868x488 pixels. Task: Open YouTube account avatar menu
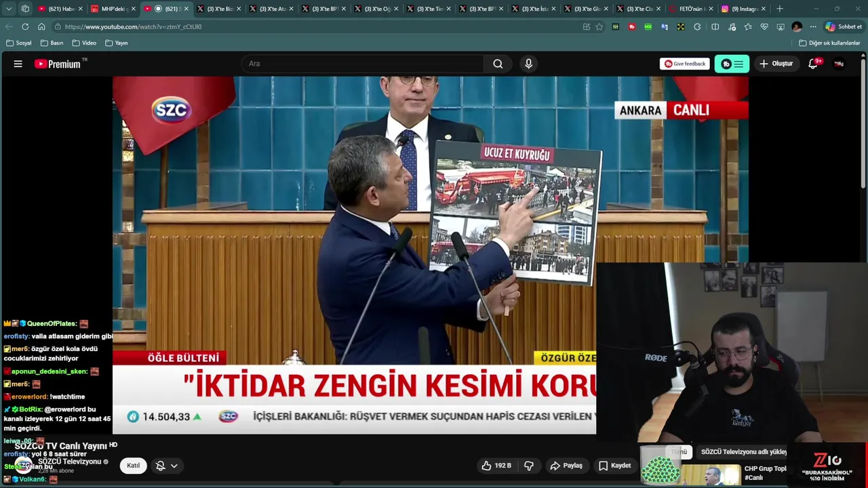[839, 64]
